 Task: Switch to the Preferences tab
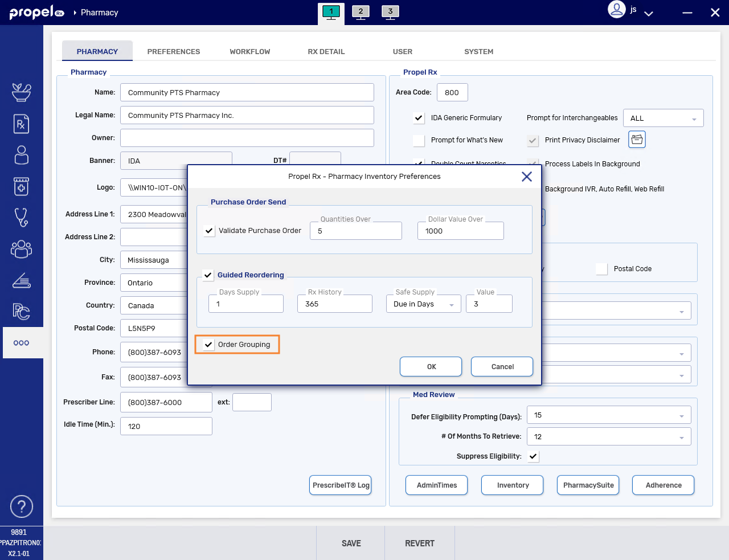point(174,51)
